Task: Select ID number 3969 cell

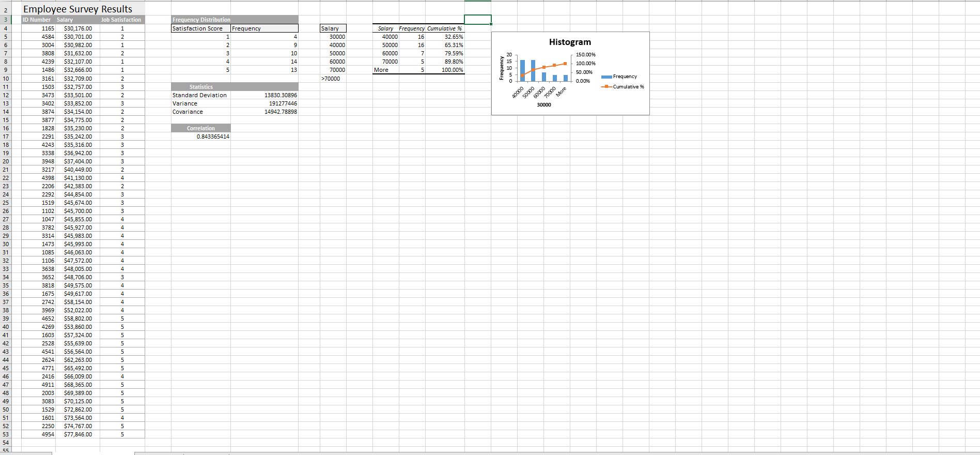Action: point(39,310)
